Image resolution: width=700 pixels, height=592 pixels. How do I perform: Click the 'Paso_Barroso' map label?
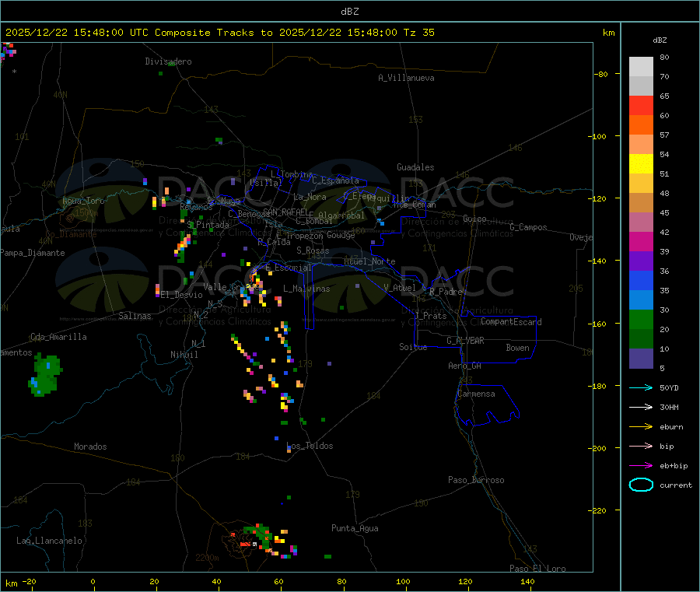pyautogui.click(x=476, y=480)
